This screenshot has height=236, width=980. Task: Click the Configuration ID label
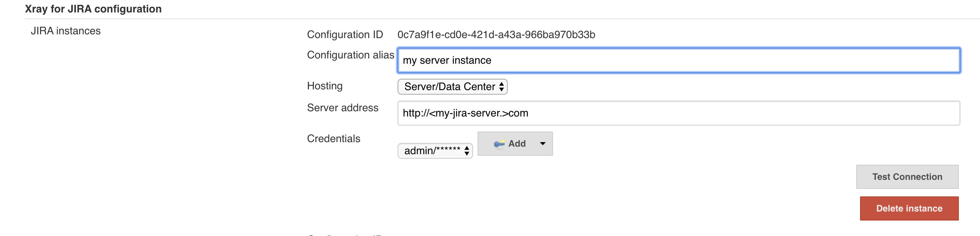click(345, 35)
